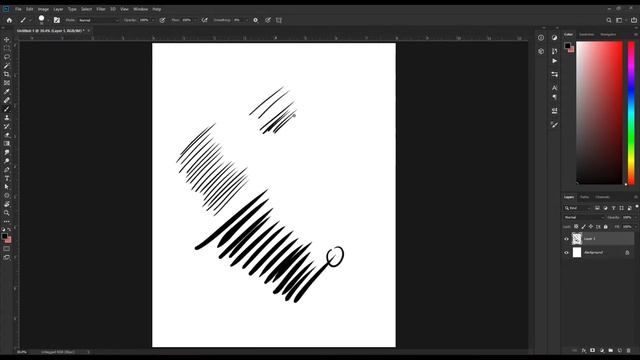Screen dimensions: 640x360
Task: Open the Opacity dropdown in options bar
Action: pyautogui.click(x=153, y=20)
